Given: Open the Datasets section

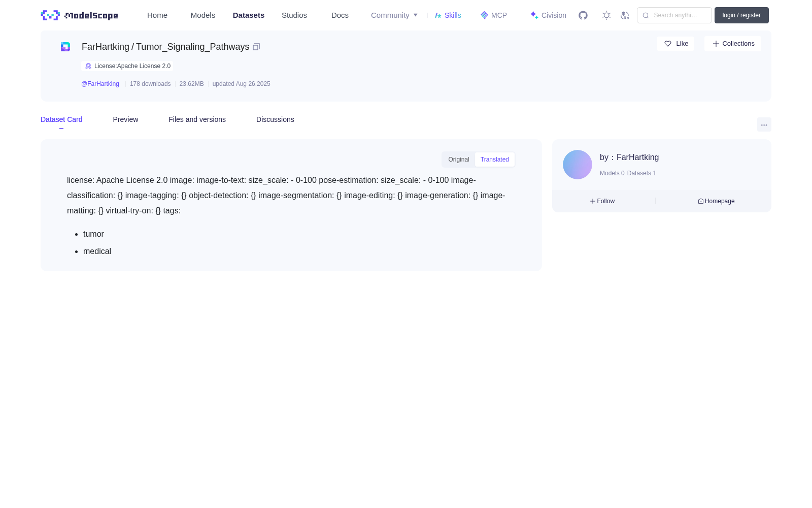Looking at the screenshot, I should coord(249,15).
